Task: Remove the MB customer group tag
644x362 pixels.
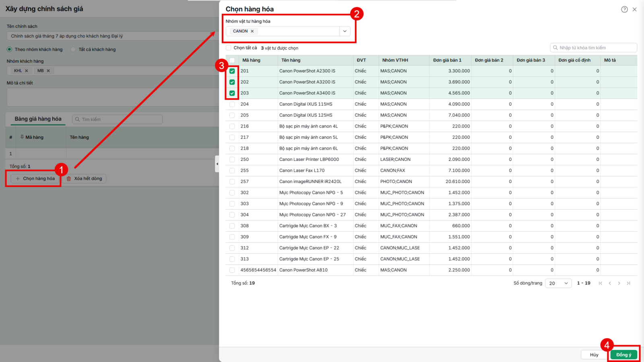Action: coord(48,71)
